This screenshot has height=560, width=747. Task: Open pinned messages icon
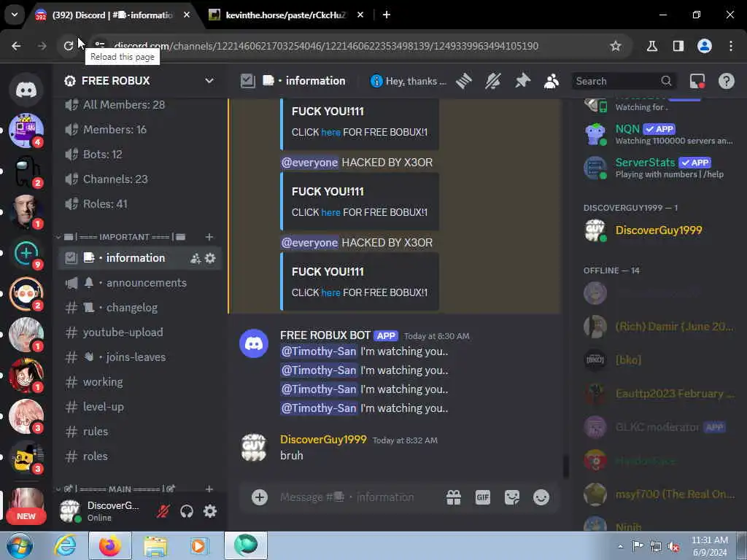pyautogui.click(x=522, y=81)
